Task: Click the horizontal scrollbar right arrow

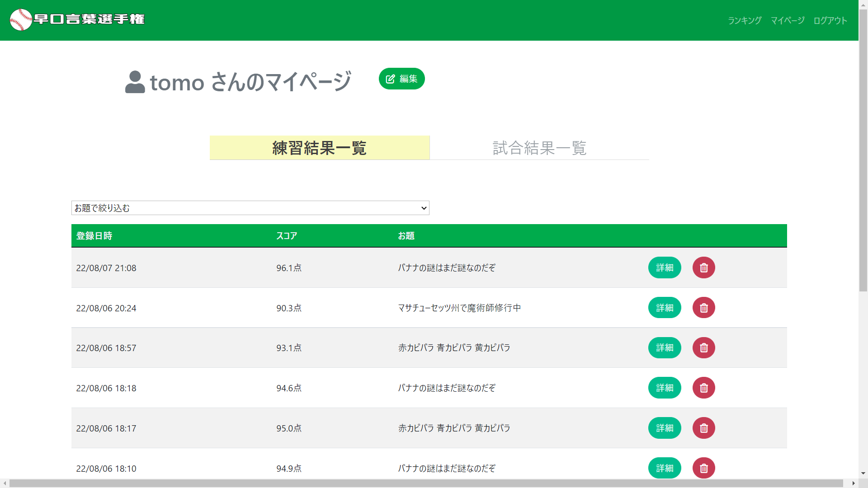Action: [x=853, y=483]
